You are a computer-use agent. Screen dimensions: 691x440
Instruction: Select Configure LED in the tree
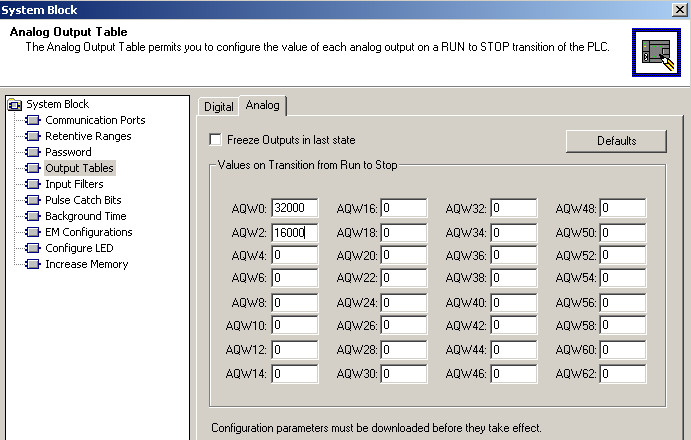(x=79, y=248)
